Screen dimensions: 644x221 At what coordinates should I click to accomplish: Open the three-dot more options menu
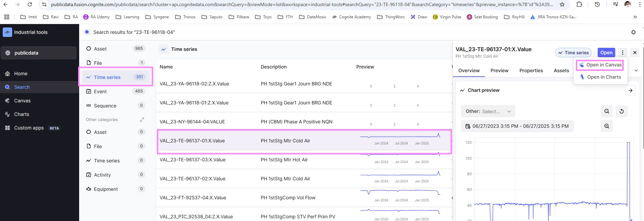[623, 53]
